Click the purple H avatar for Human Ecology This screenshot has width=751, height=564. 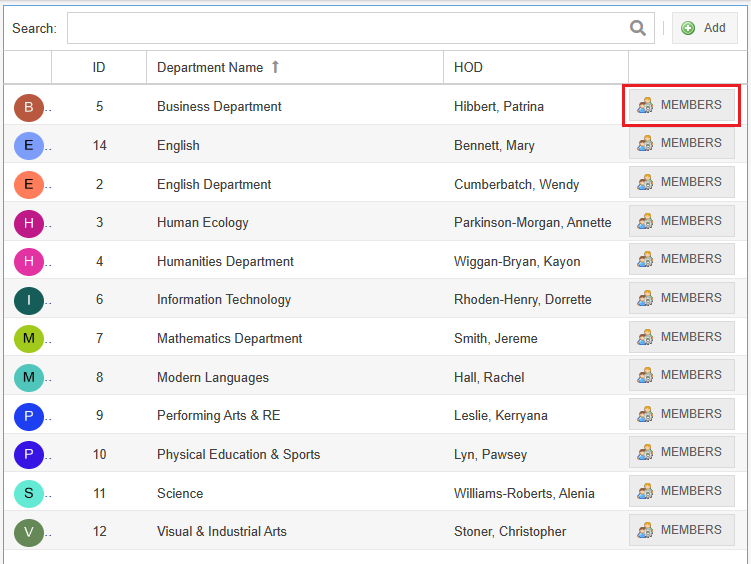click(x=29, y=224)
